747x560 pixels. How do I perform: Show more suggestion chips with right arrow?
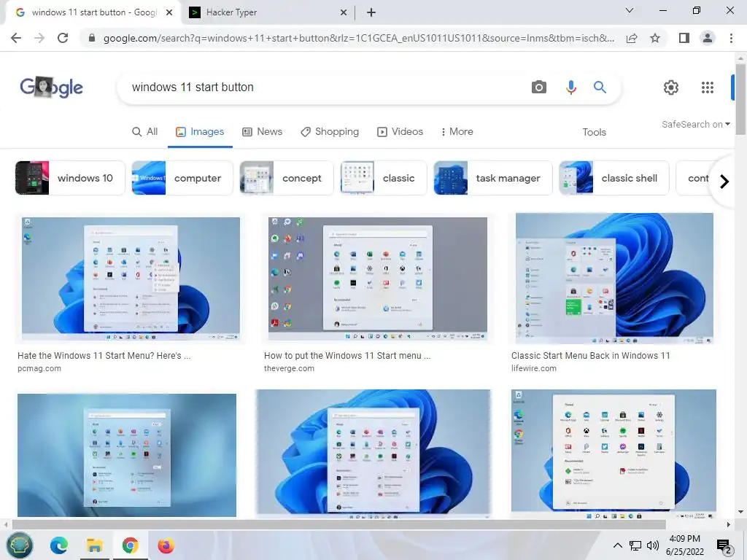pos(724,182)
